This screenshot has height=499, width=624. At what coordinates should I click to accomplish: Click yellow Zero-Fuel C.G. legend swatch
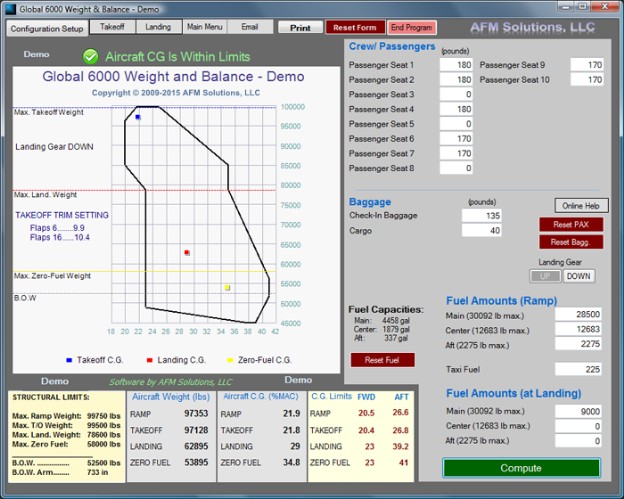pyautogui.click(x=230, y=360)
